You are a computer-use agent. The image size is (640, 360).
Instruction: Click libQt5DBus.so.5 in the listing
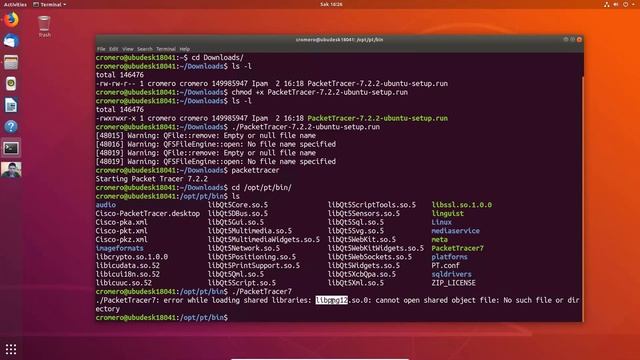(x=238, y=213)
